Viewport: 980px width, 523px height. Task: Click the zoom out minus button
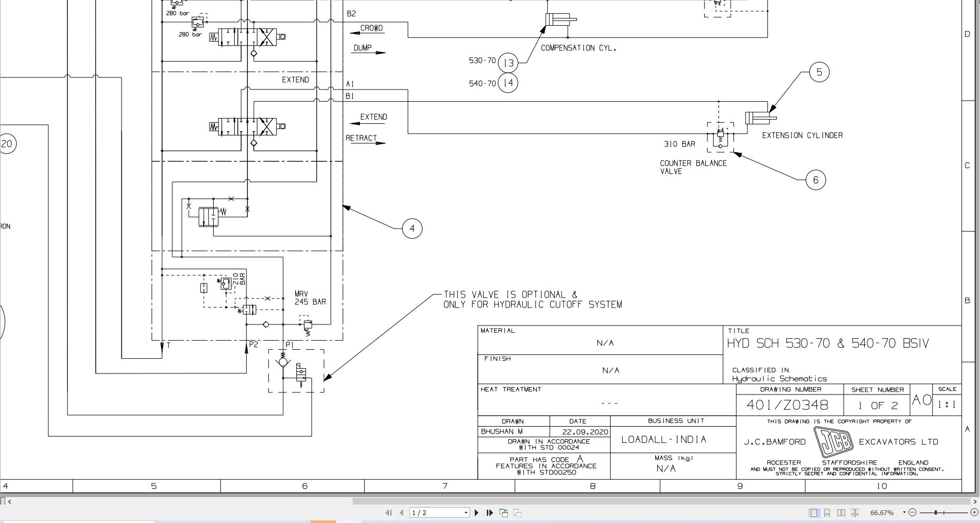pos(913,512)
